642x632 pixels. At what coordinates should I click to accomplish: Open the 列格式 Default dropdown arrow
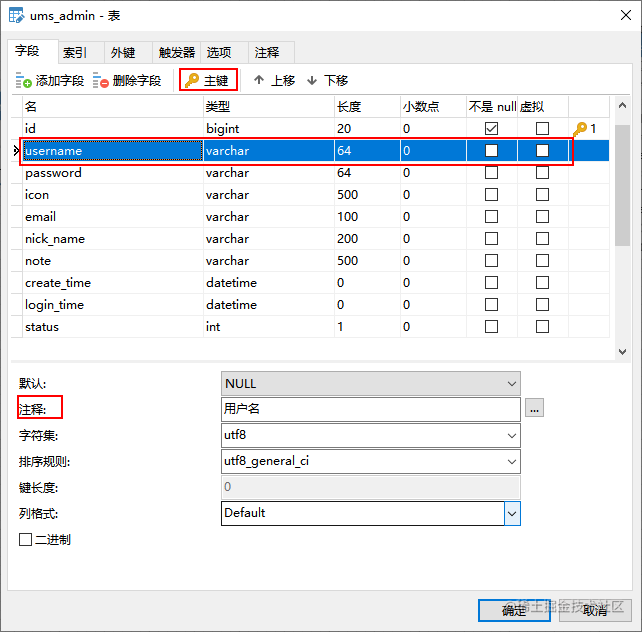[512, 513]
